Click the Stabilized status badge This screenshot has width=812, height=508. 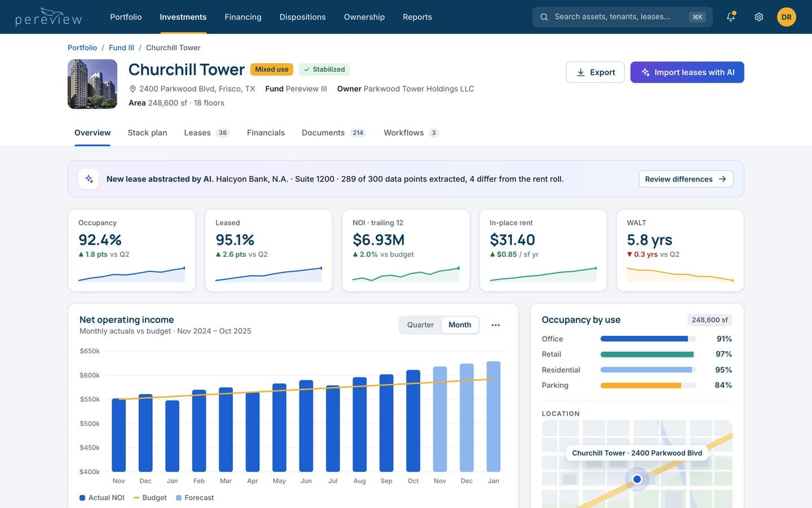pos(324,69)
